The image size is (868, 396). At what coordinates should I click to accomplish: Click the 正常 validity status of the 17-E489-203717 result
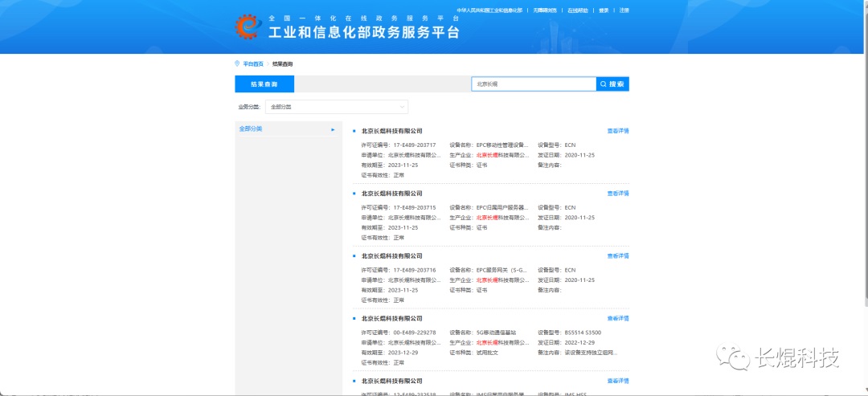point(399,175)
